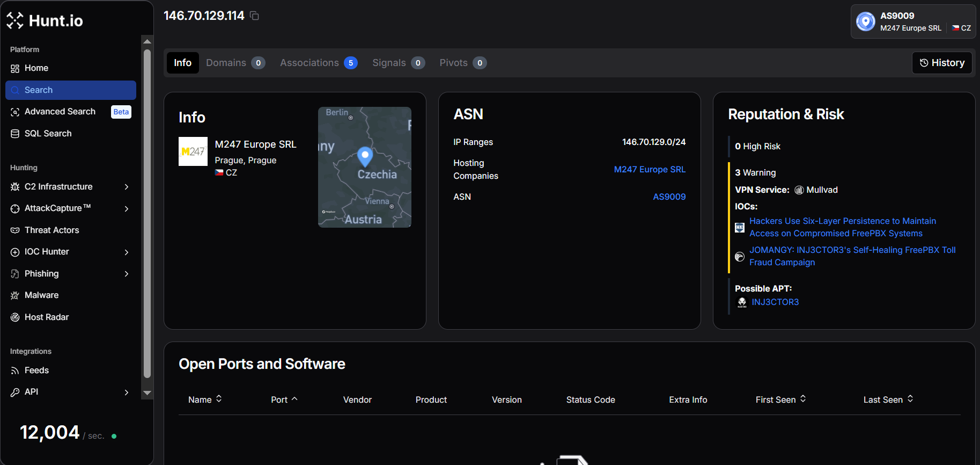The image size is (980, 465).
Task: Open the Associations tab
Action: click(x=319, y=63)
